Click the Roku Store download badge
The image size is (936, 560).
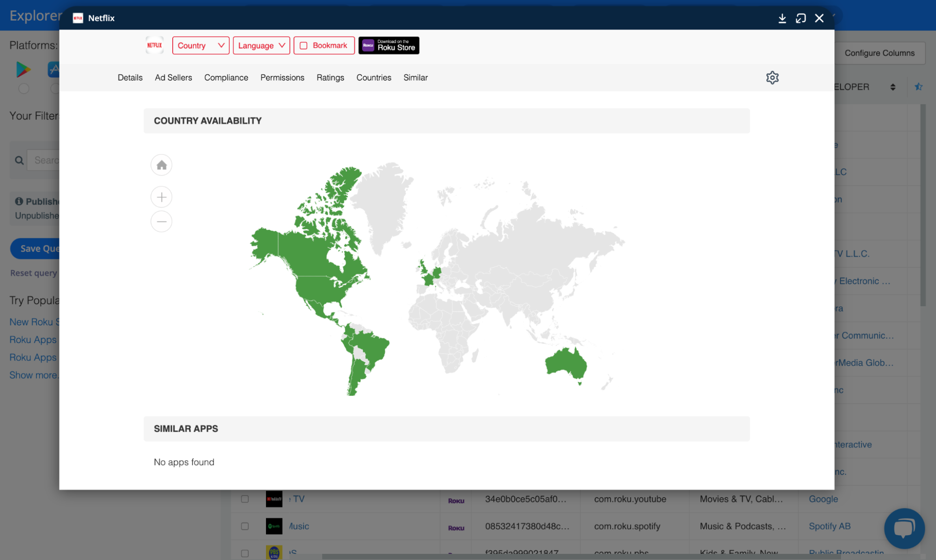pos(389,45)
